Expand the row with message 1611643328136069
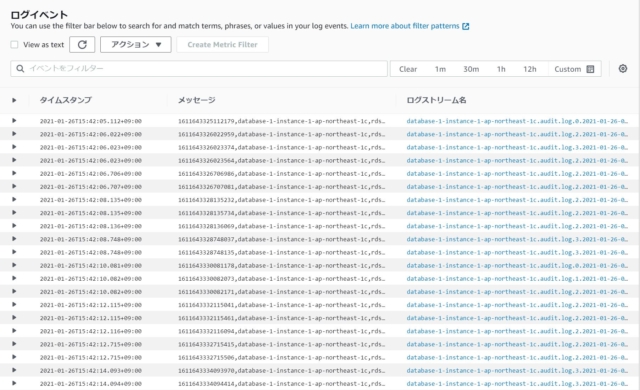The width and height of the screenshot is (640, 390). 14,226
